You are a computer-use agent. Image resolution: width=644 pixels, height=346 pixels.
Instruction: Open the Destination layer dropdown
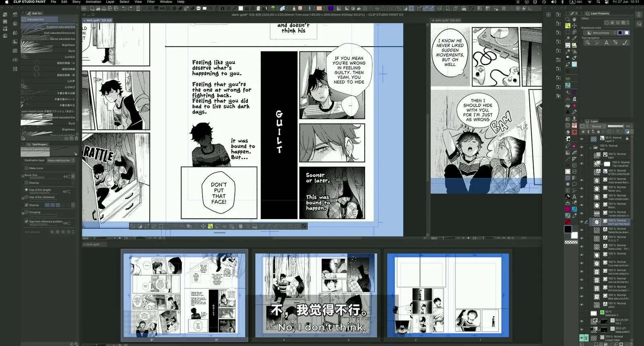click(x=61, y=160)
